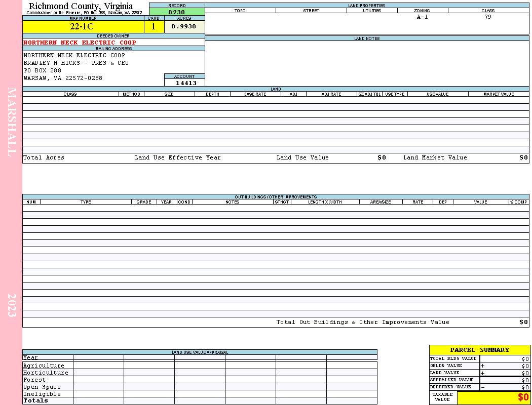Click the Richmond County, Virginia title

[x=81, y=6]
